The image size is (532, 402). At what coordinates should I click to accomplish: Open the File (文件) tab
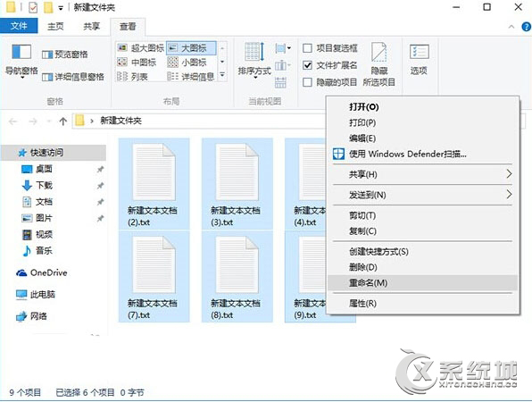(x=19, y=26)
